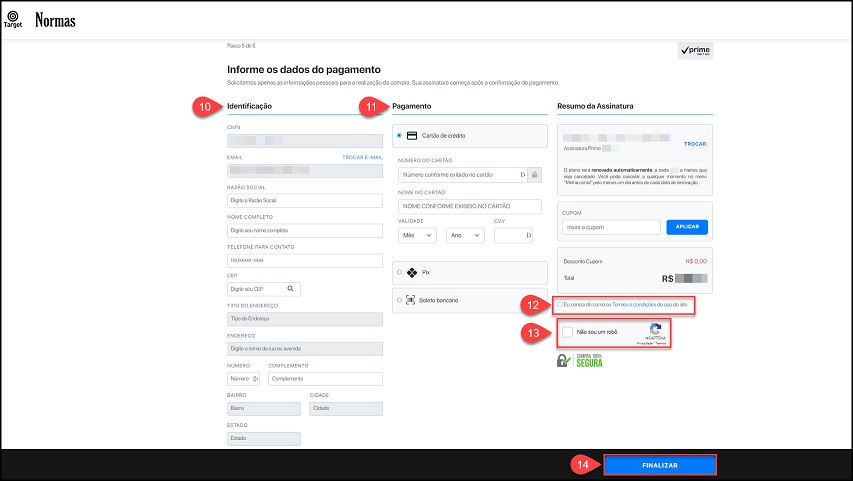Click the TROCAR E-MAIL link
This screenshot has height=481, width=853.
point(362,157)
